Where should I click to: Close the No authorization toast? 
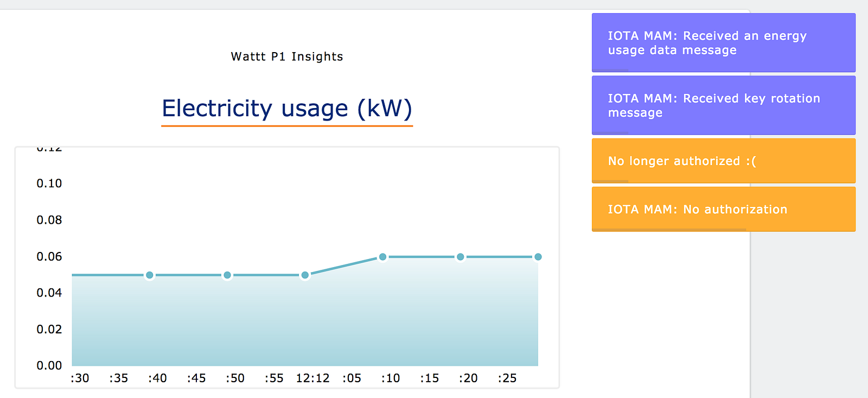[x=724, y=209]
